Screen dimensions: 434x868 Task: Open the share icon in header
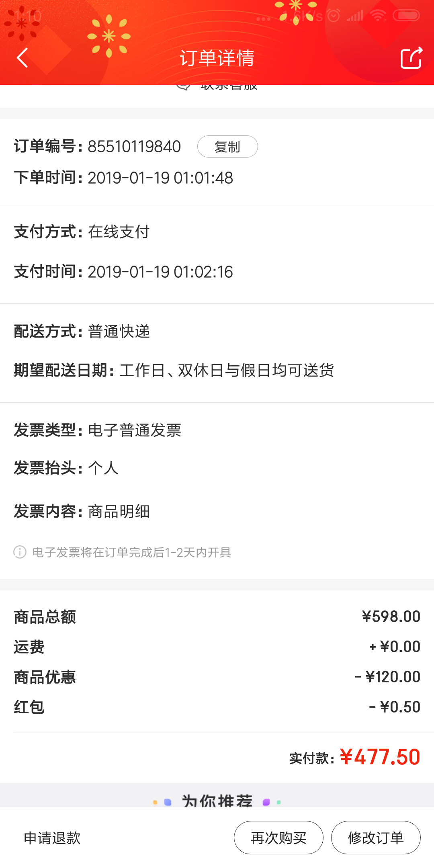point(411,58)
